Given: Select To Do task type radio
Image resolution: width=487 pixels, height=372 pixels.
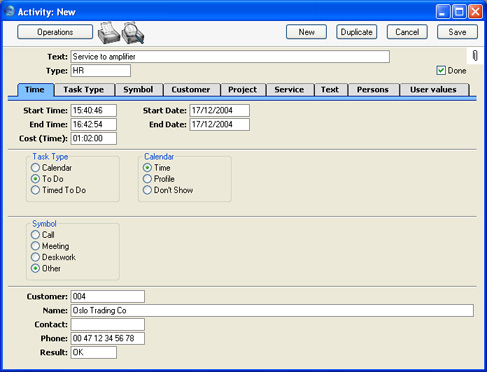Looking at the screenshot, I should point(35,179).
